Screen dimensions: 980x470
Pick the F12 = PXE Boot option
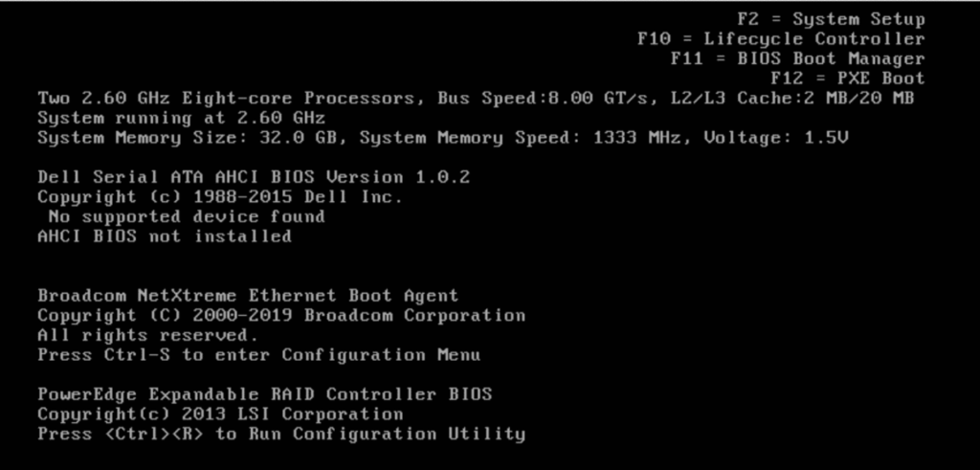click(848, 78)
